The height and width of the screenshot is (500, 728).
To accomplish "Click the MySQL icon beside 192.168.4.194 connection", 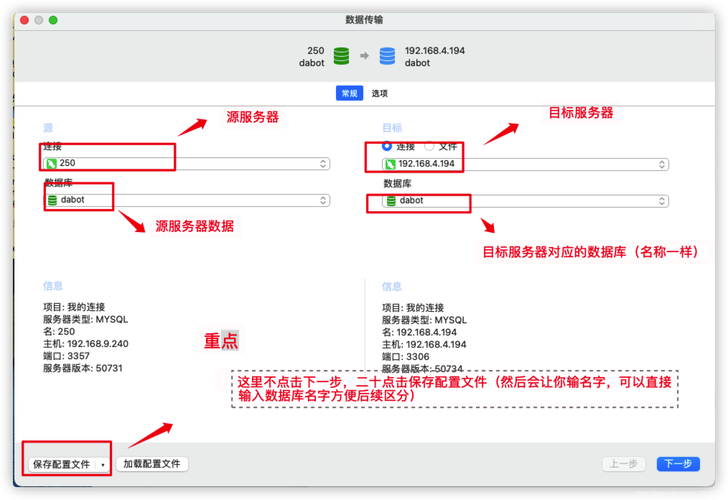I will point(390,164).
